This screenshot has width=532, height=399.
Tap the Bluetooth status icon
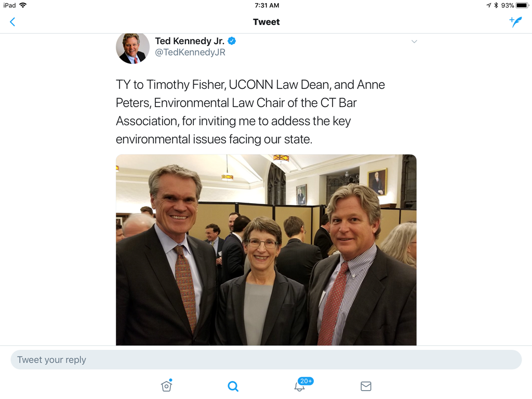[x=496, y=5]
